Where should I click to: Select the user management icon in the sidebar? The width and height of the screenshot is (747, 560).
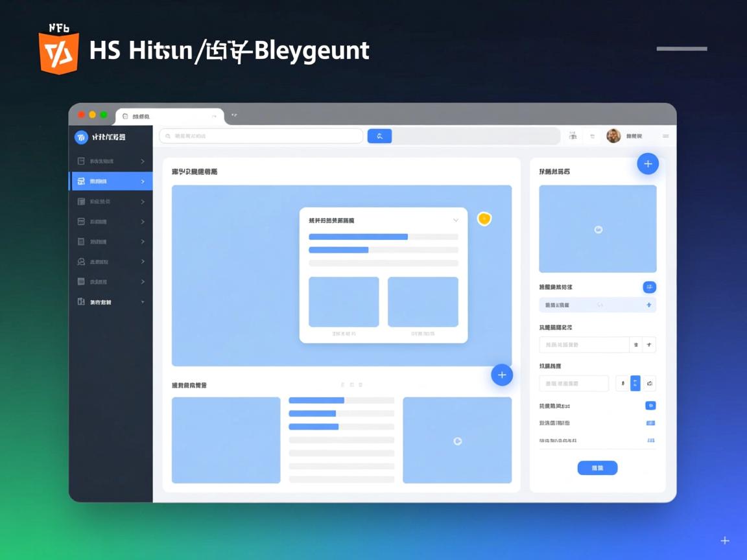tap(82, 261)
